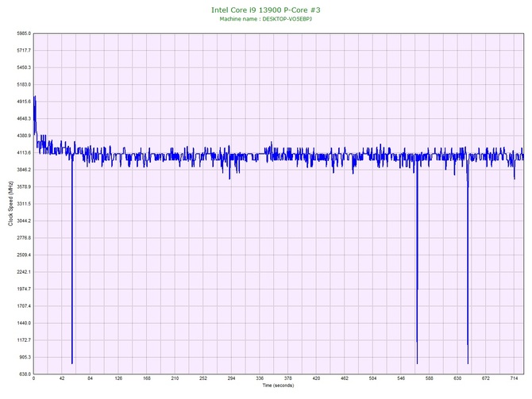Select the 4380.9 y-axis value
This screenshot has height=399, width=532.
point(24,136)
